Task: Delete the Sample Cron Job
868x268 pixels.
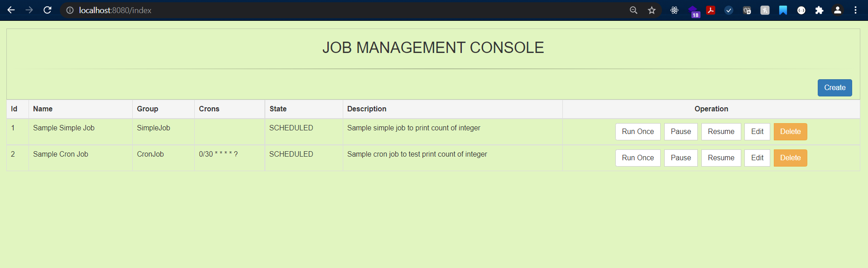Action: (x=790, y=158)
